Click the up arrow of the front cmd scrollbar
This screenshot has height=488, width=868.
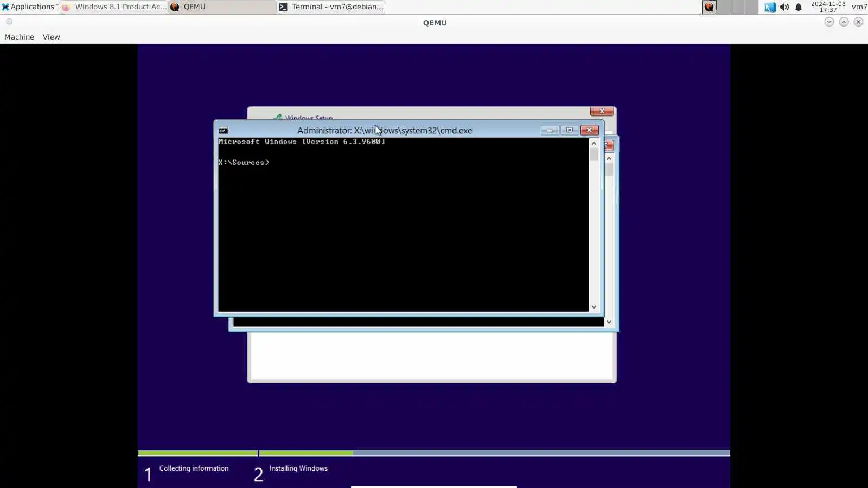594,143
